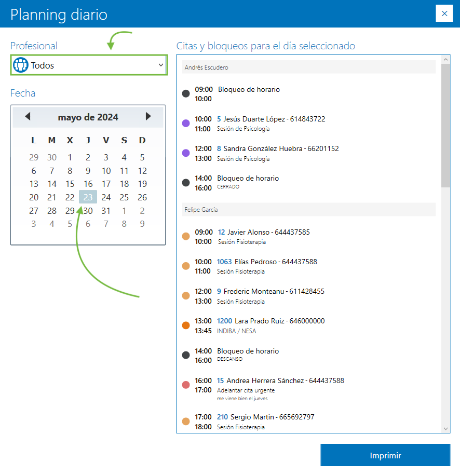Click the people icon in Profesional field

[20, 65]
